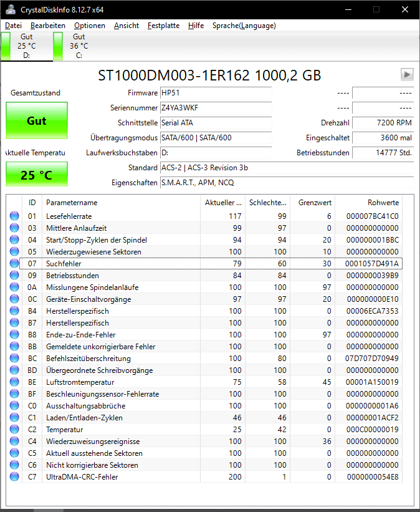This screenshot has width=420, height=512.
Task: Click the Drehzahl value 7200 RPM
Action: tap(383, 123)
